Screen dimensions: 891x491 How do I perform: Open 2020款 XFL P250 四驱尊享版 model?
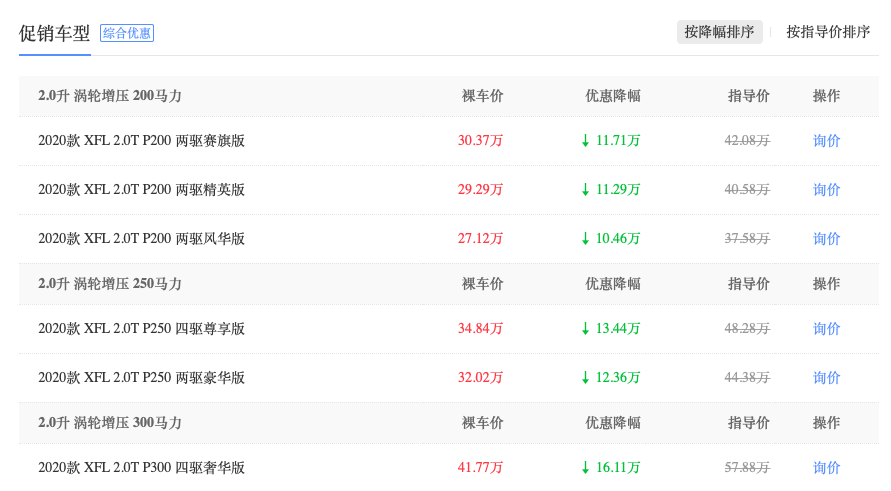(x=141, y=329)
